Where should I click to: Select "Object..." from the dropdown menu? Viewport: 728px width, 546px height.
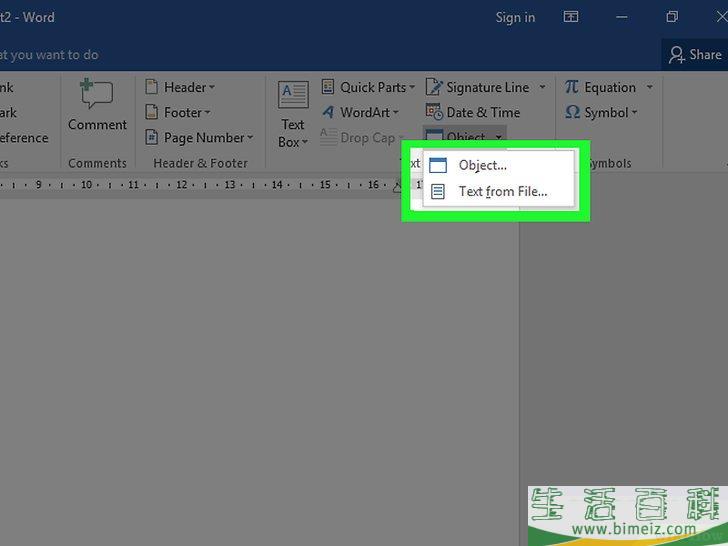tap(482, 165)
